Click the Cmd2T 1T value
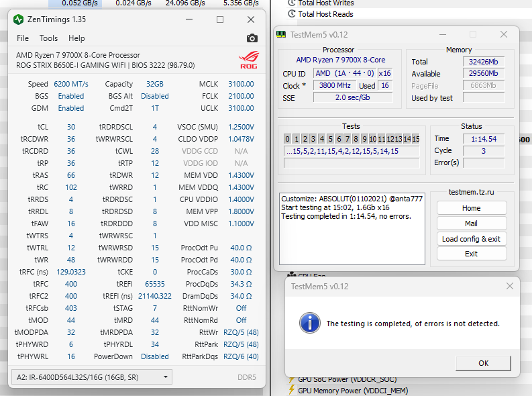Image resolution: width=532 pixels, height=396 pixels. tap(155, 108)
